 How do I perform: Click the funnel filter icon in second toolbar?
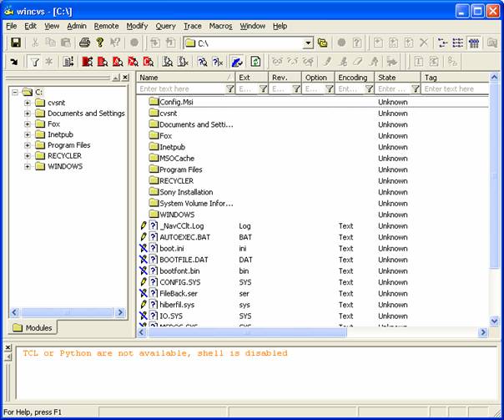click(35, 62)
